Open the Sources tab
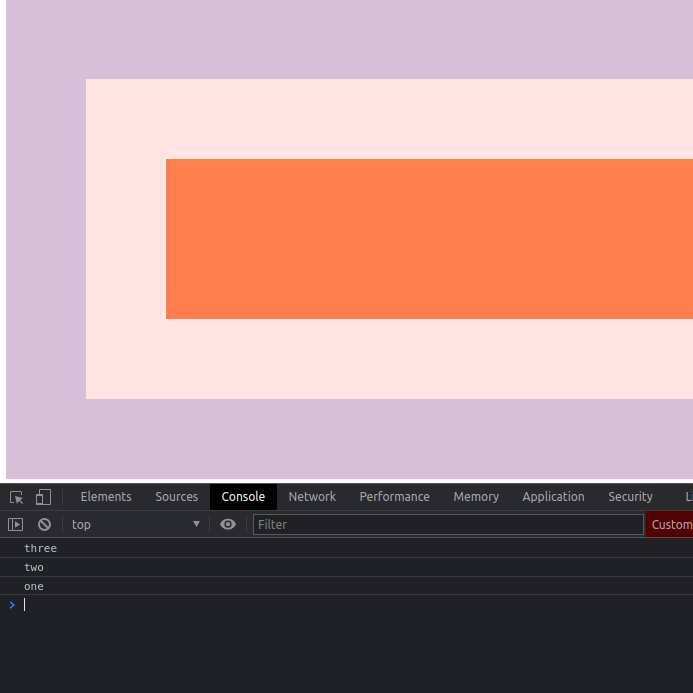 tap(176, 497)
